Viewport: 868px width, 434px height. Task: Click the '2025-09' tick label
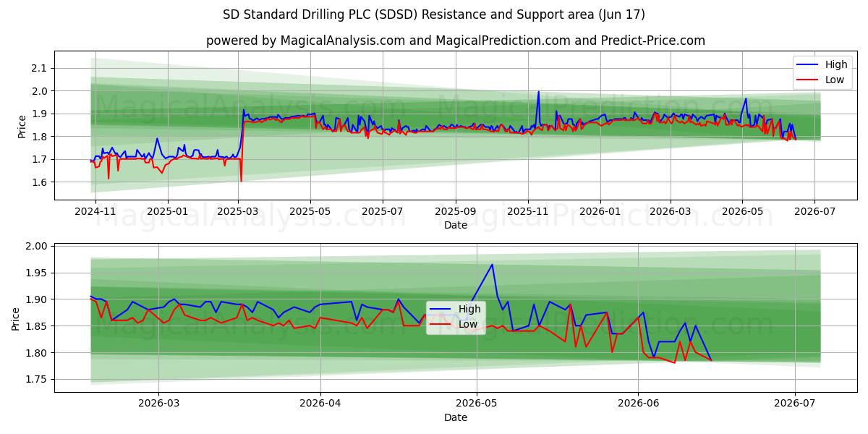click(456, 212)
